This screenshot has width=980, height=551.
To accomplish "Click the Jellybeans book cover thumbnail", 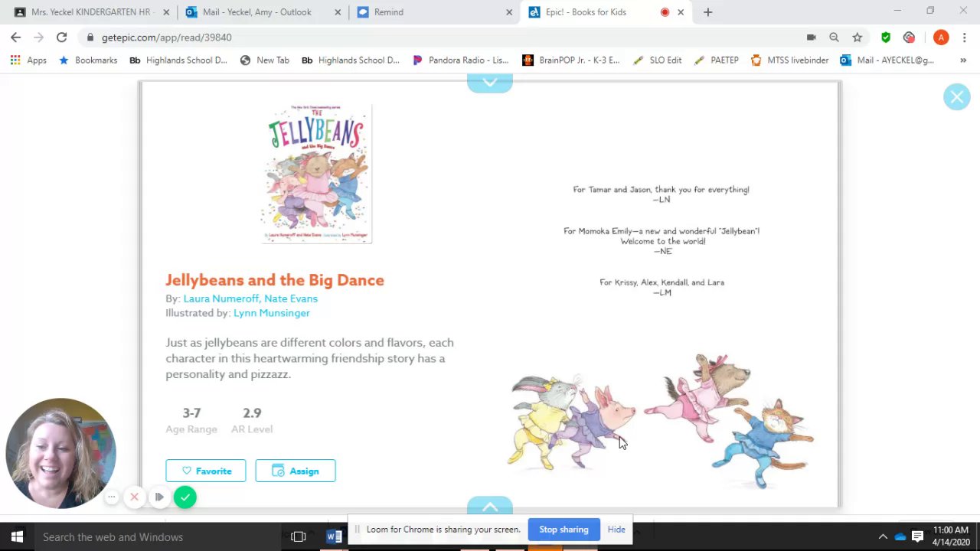I will click(316, 174).
